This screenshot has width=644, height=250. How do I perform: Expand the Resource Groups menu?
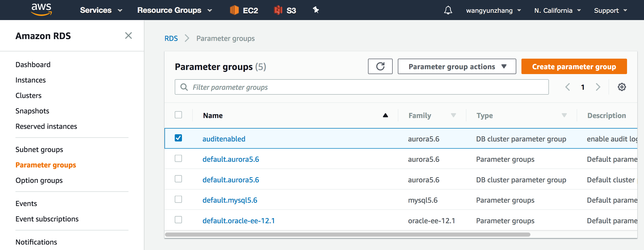pos(175,10)
